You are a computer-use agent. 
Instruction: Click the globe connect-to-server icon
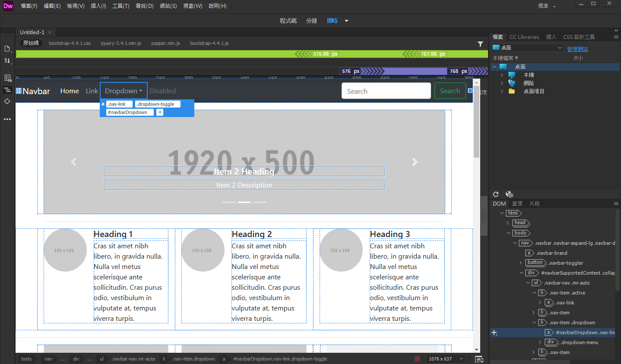(x=509, y=194)
